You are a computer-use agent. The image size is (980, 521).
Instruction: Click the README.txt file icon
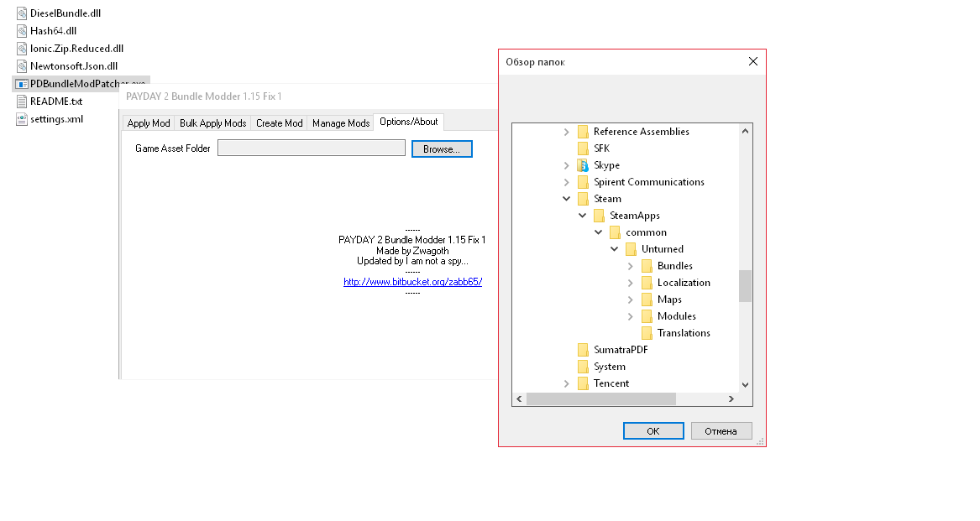(x=22, y=102)
